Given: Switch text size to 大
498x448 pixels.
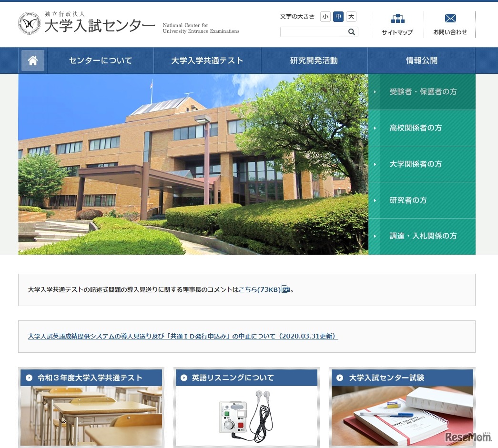Looking at the screenshot, I should click(351, 16).
